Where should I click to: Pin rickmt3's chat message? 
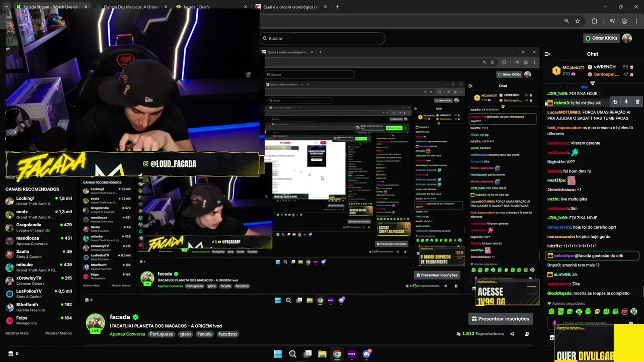pos(626,102)
